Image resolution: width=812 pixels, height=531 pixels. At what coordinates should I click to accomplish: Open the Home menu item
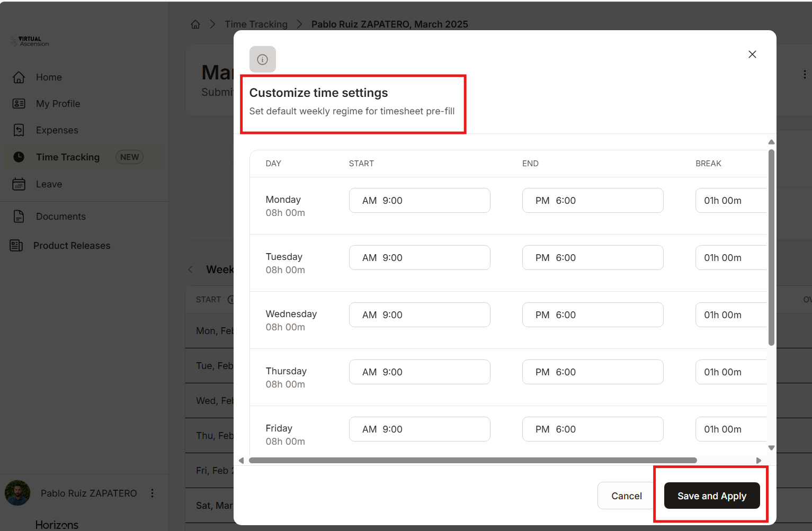pyautogui.click(x=49, y=77)
